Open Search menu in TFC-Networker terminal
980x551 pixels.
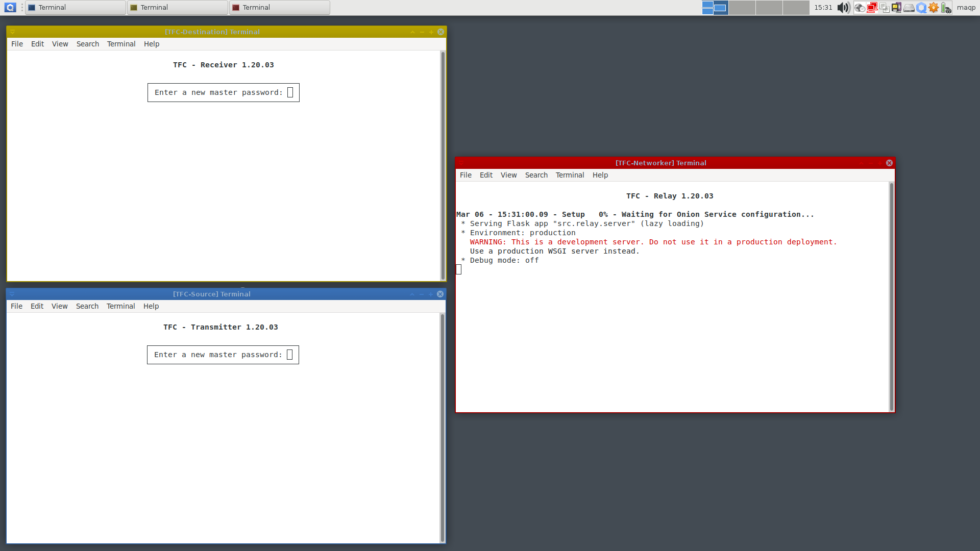pos(536,175)
